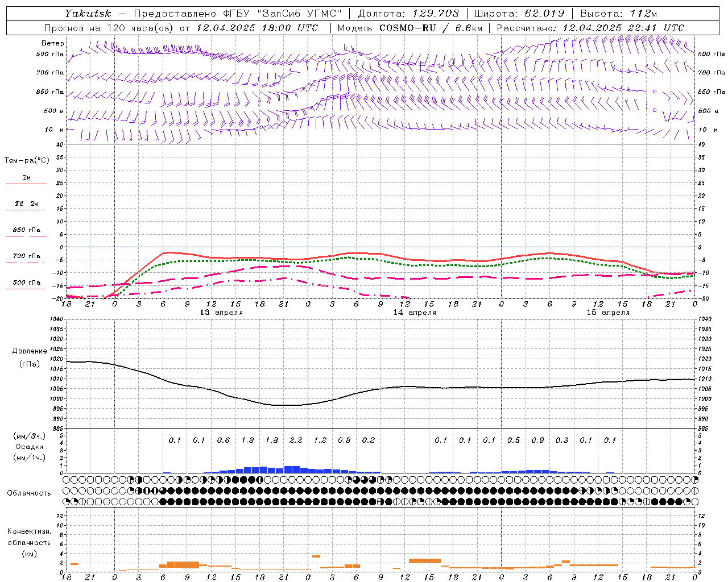Click the 0.3 precipitation value
Image resolution: width=728 pixels, height=582 pixels.
click(562, 440)
